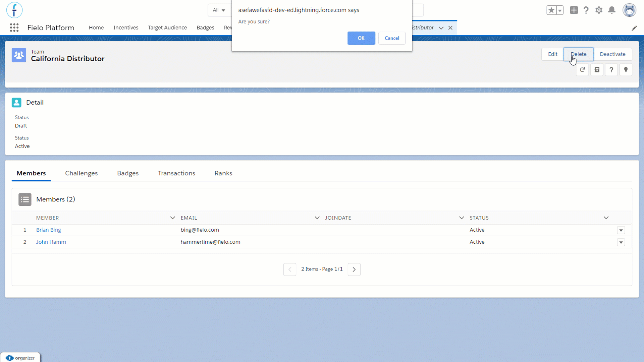Open Badges in the navigation bar

(205, 27)
